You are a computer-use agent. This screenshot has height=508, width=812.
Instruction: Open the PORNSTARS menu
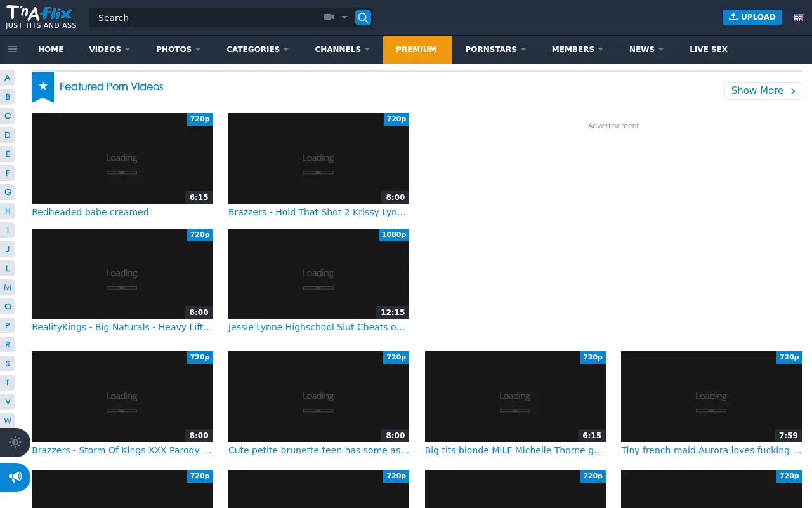click(495, 49)
